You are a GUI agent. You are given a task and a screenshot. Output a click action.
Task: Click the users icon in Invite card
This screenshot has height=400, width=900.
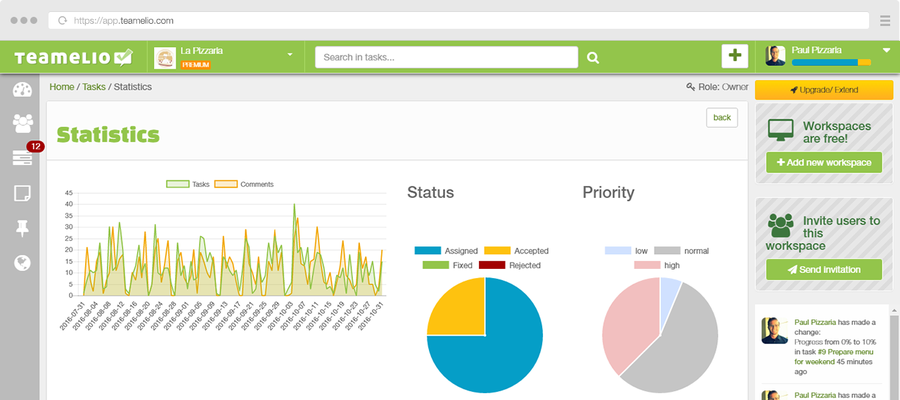pyautogui.click(x=781, y=225)
